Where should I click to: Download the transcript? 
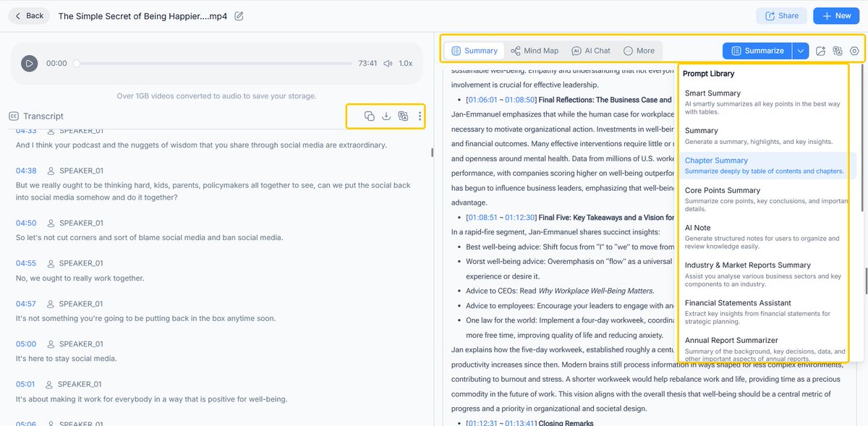(386, 116)
